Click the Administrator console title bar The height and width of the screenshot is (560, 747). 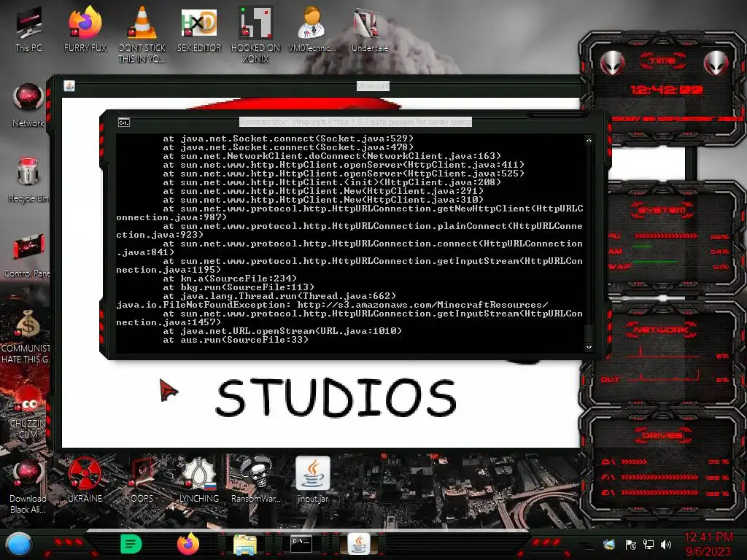coord(355,122)
